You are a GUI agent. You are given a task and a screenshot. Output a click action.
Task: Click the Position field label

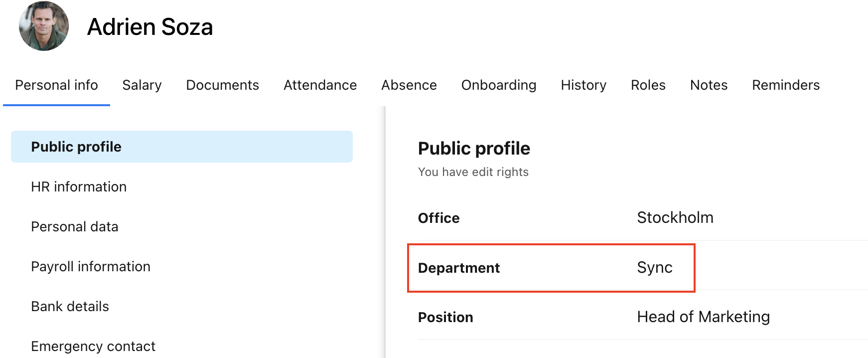click(445, 317)
